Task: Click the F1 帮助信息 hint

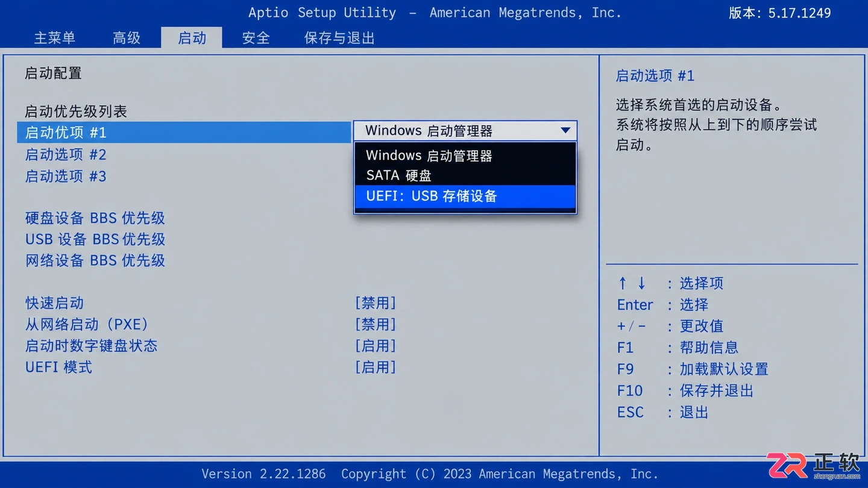Action: pyautogui.click(x=678, y=348)
